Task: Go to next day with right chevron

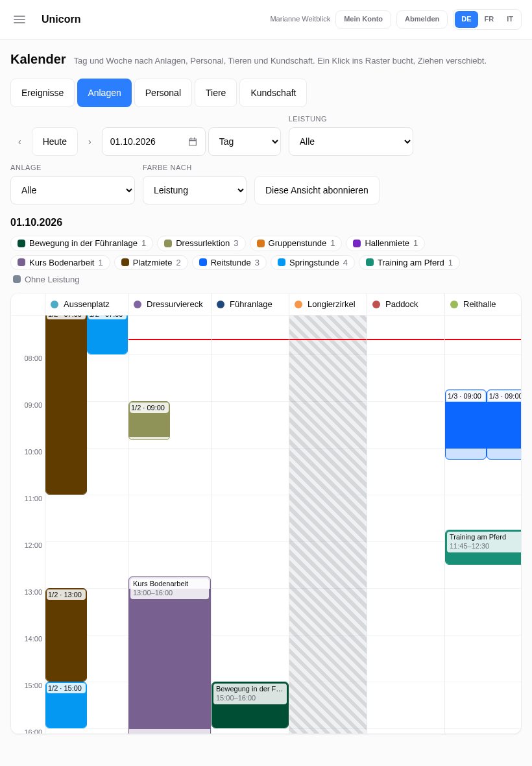Action: pyautogui.click(x=90, y=142)
